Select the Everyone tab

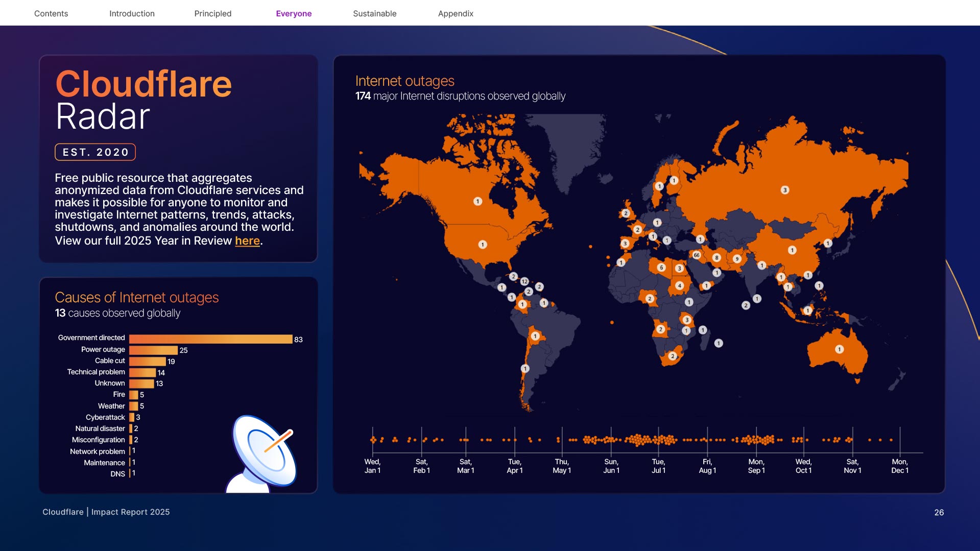(294, 13)
